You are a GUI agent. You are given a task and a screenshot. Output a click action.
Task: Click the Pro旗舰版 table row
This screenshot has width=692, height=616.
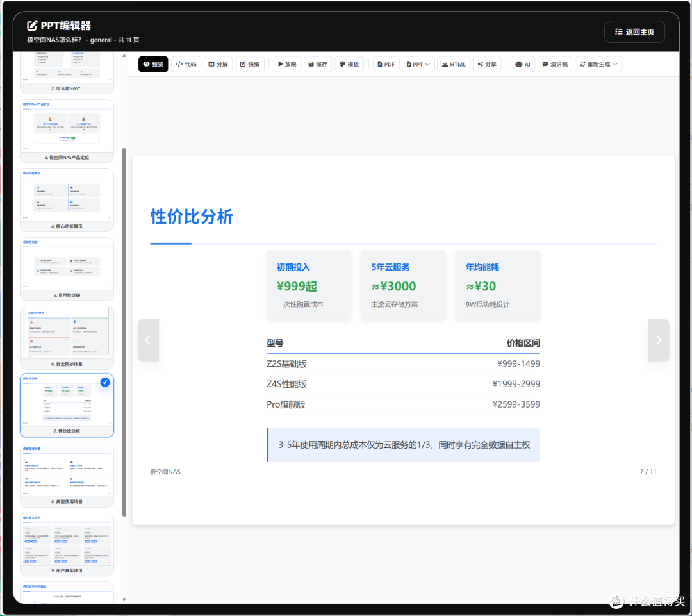click(404, 404)
